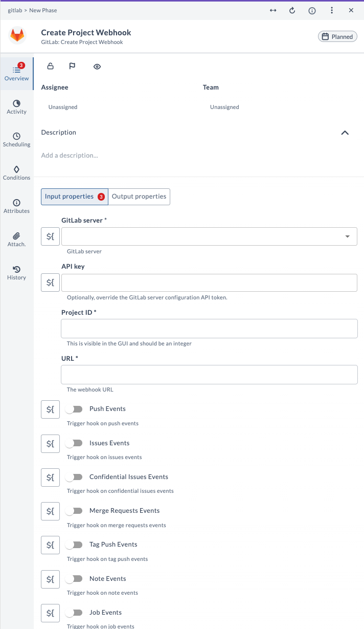Viewport: 364px width, 629px height.
Task: Click the eye watch icon
Action: tap(97, 67)
